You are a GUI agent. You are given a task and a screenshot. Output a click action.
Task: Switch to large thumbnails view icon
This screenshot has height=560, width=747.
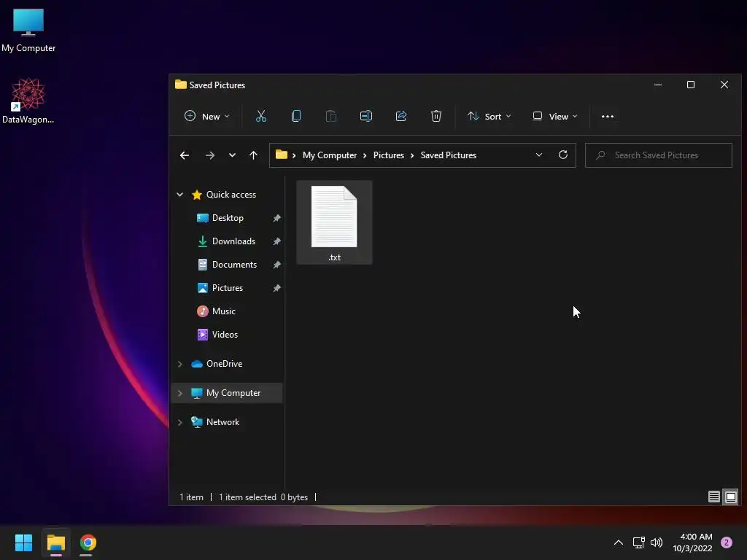pyautogui.click(x=731, y=497)
